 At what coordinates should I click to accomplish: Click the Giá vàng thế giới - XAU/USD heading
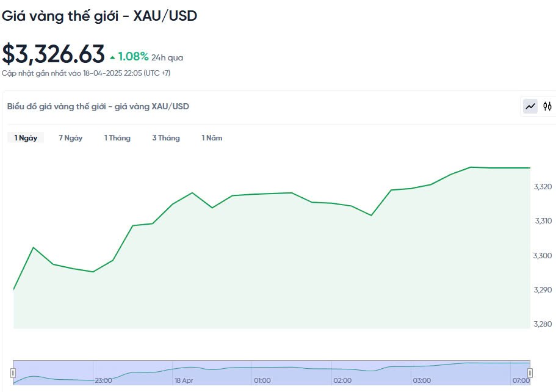pos(99,16)
